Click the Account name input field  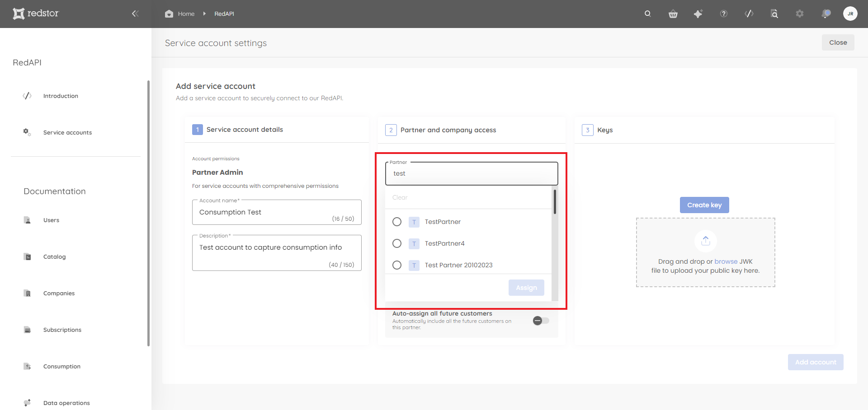[x=277, y=212]
